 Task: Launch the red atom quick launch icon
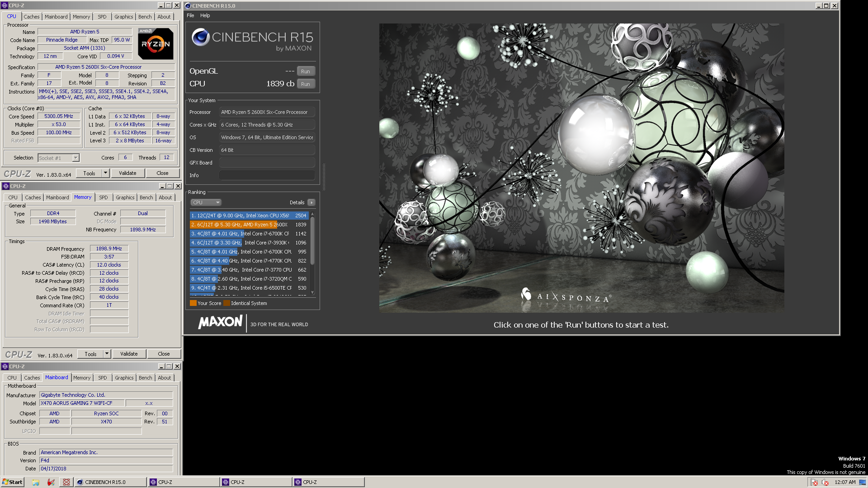(x=66, y=482)
